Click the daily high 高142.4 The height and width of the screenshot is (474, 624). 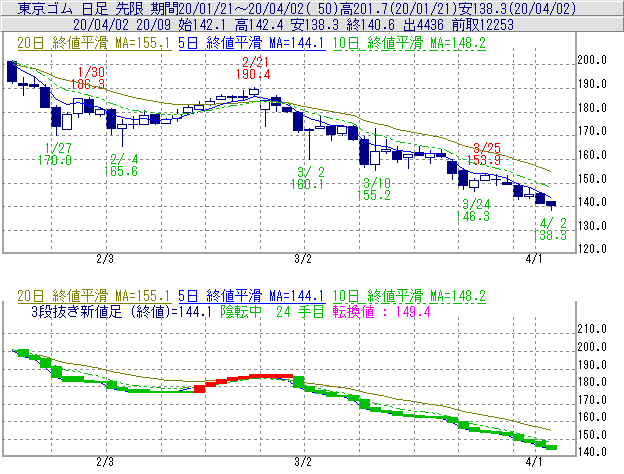pyautogui.click(x=259, y=25)
